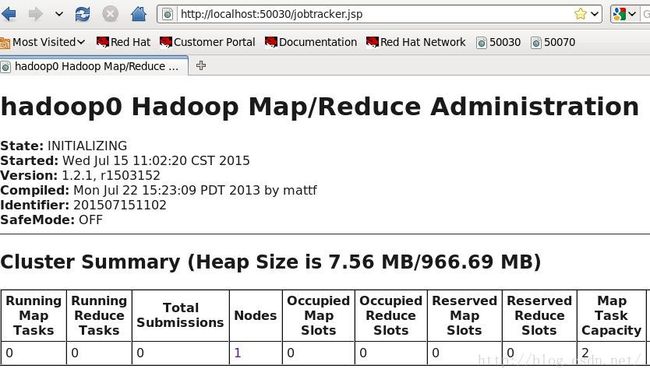Image resolution: width=650 pixels, height=376 pixels.
Task: Click the stop loading icon
Action: point(110,15)
